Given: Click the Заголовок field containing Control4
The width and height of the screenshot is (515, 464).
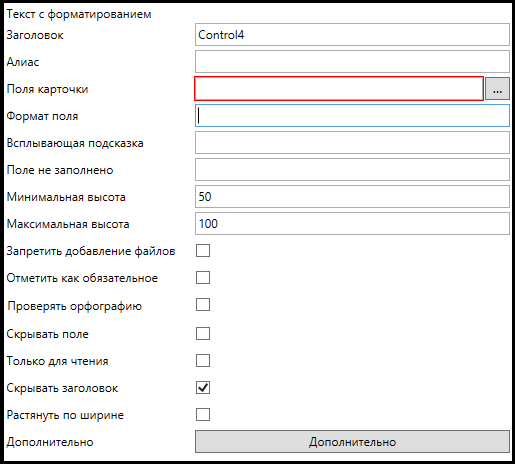Looking at the screenshot, I should pos(352,35).
